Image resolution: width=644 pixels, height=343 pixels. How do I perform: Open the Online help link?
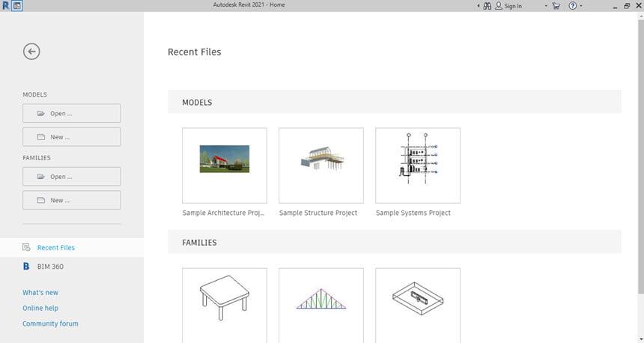click(40, 308)
